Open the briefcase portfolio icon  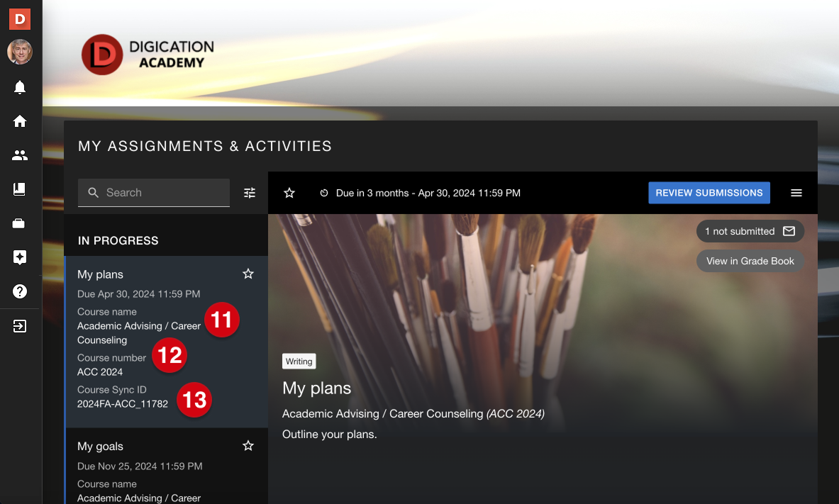click(x=18, y=223)
